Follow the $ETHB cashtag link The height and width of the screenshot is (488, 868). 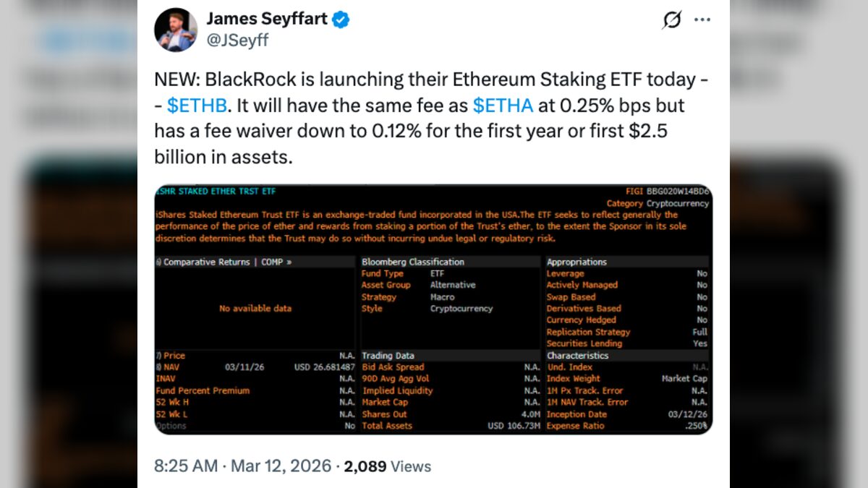pos(197,106)
